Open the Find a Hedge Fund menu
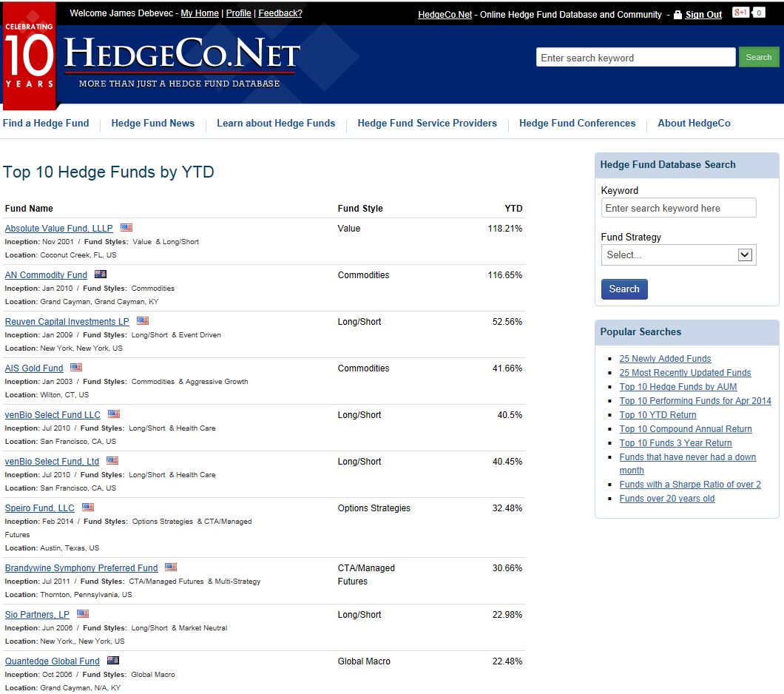The width and height of the screenshot is (784, 694). pos(46,123)
